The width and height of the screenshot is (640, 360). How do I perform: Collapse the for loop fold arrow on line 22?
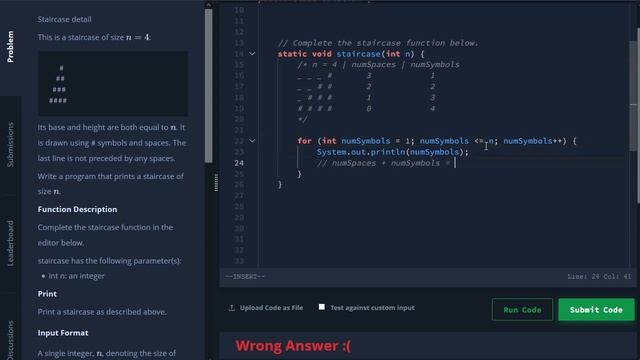pos(252,141)
